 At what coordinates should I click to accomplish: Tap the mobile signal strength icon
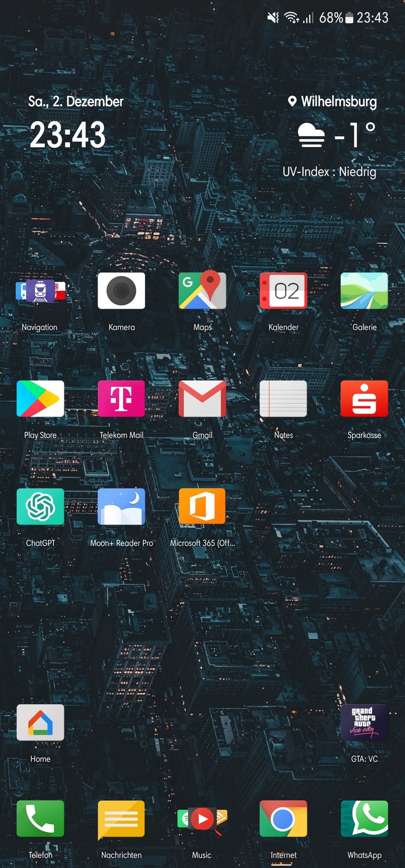tap(308, 18)
